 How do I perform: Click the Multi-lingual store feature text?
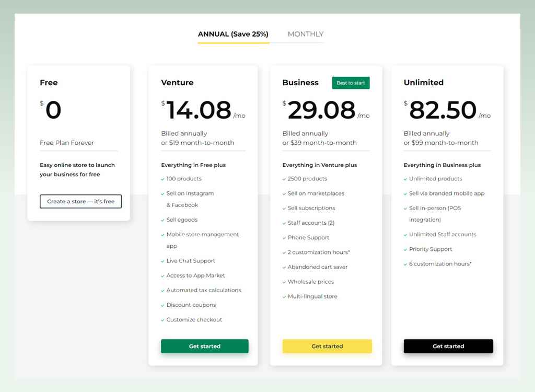pos(312,296)
